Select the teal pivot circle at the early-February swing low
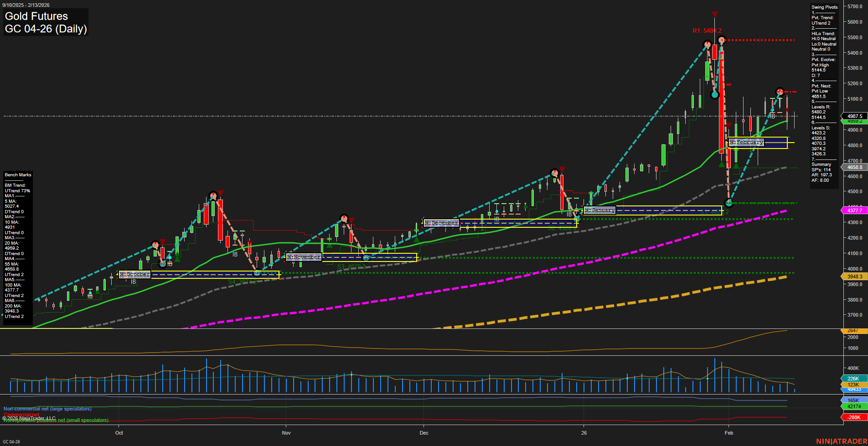 click(x=728, y=203)
